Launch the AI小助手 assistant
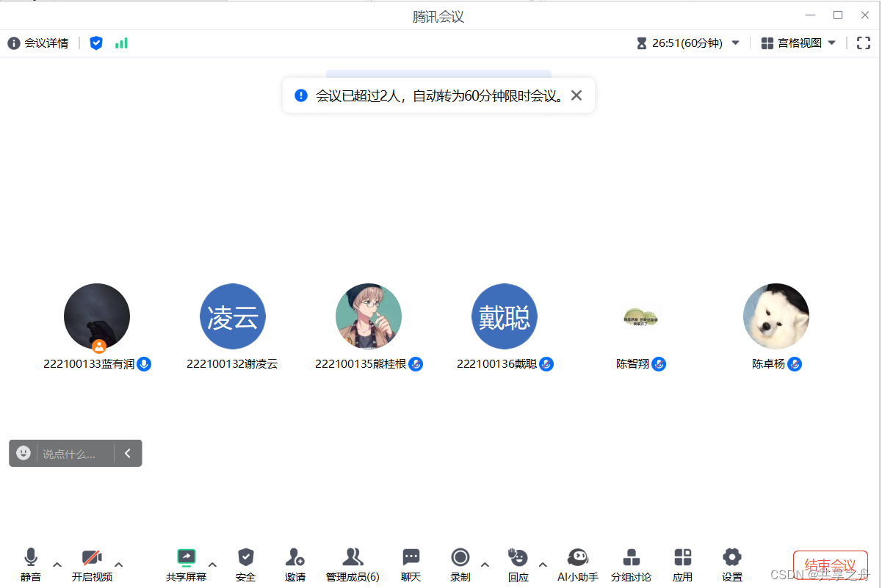Viewport: 882px width, 588px height. [578, 565]
